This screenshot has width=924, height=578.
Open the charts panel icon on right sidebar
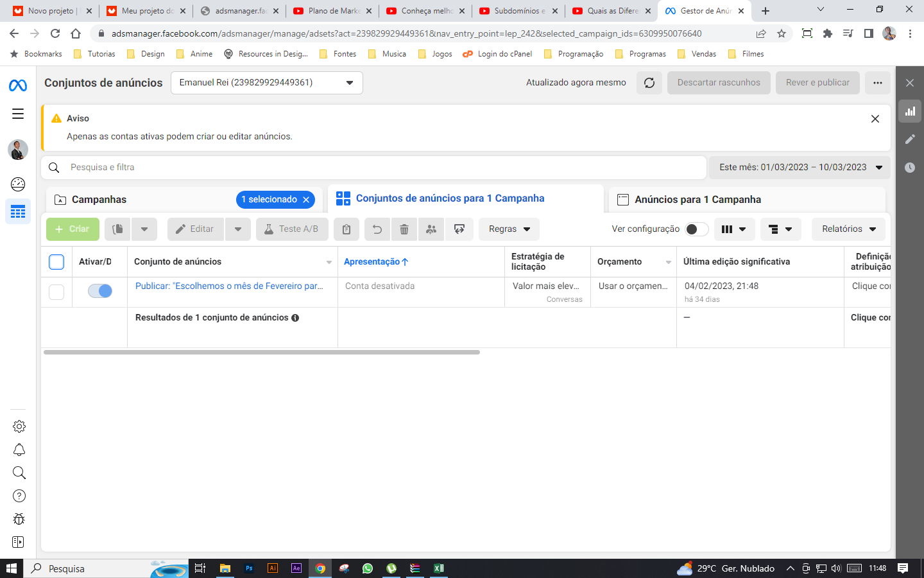910,111
